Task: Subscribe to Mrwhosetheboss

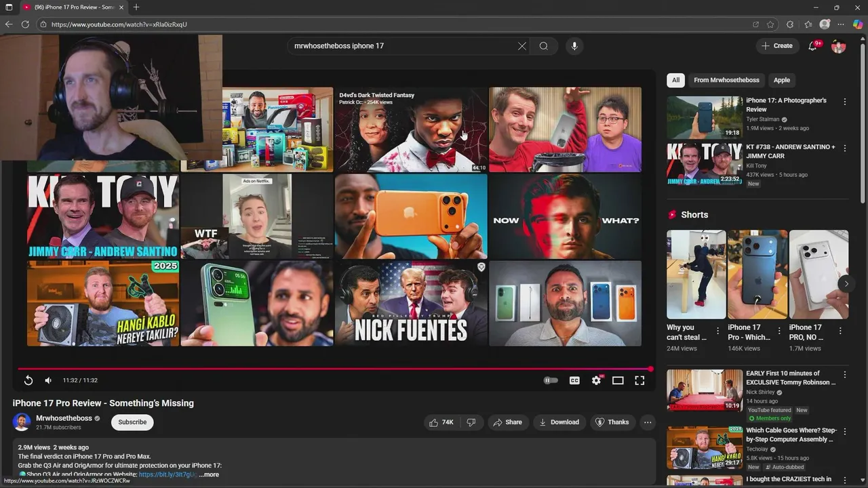Action: pos(132,422)
